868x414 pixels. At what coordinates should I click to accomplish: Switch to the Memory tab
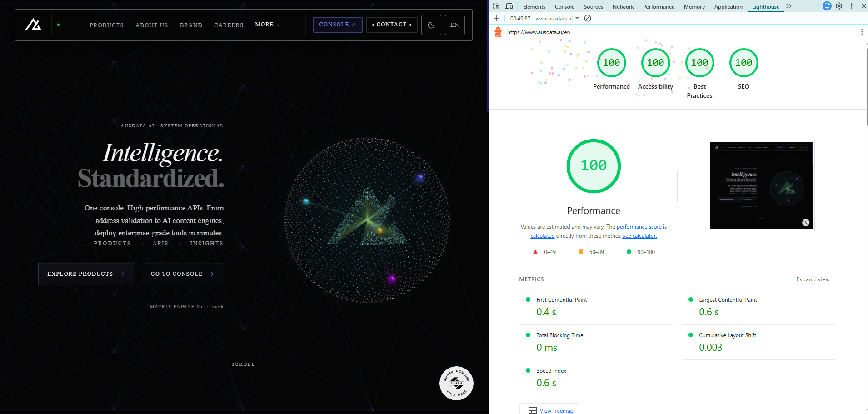coord(694,7)
